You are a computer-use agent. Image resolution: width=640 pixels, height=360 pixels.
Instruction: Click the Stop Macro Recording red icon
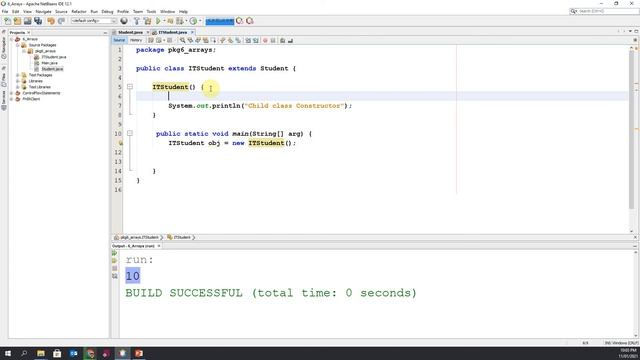[x=265, y=40]
